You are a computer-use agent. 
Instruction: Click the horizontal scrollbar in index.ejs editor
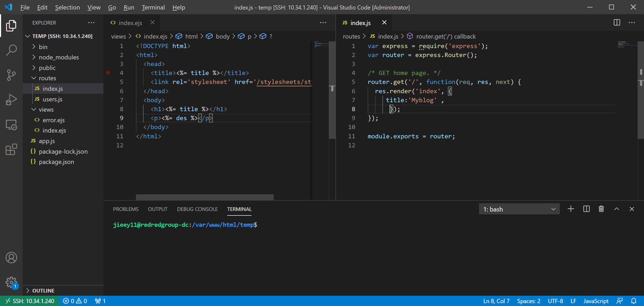coord(205,197)
